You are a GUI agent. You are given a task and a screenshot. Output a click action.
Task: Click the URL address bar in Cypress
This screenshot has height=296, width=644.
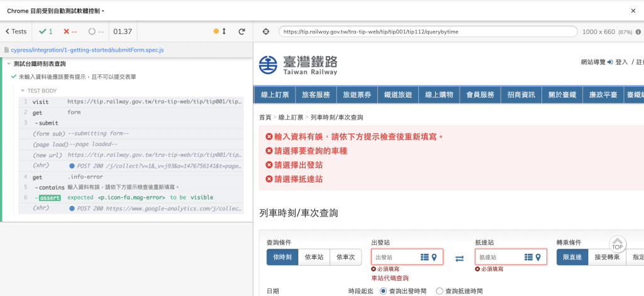(428, 31)
